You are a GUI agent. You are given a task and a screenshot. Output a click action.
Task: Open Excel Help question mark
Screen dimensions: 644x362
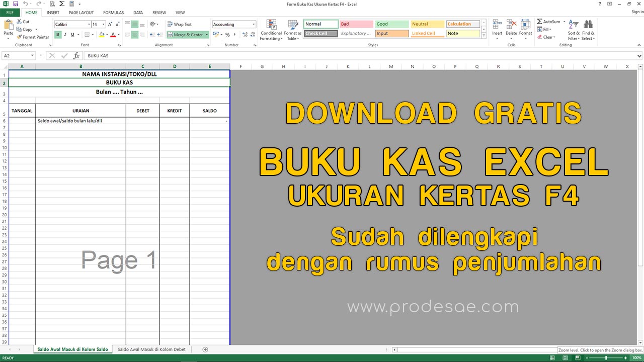600,4
